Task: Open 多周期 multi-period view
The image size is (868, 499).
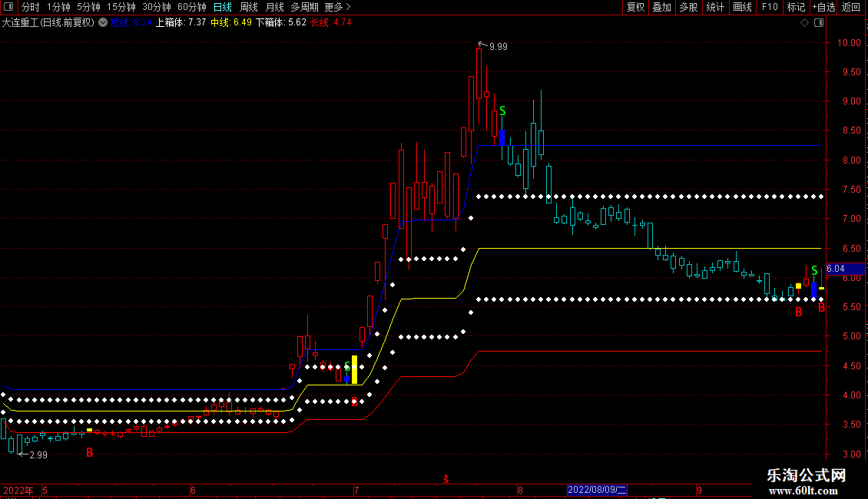Action: pyautogui.click(x=304, y=7)
